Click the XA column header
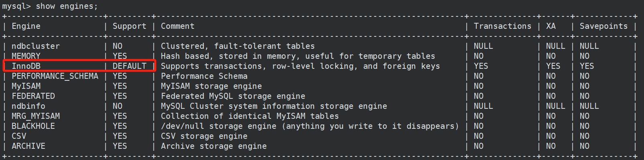Image resolution: width=644 pixels, height=160 pixels. tap(551, 26)
